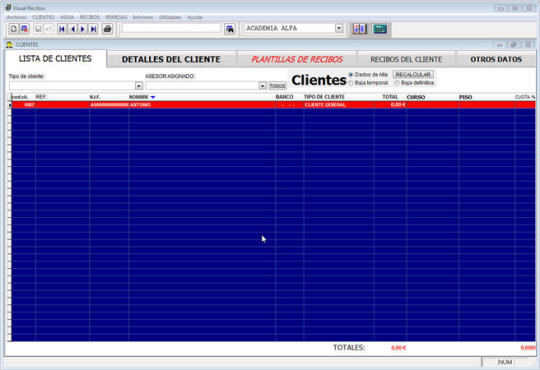Screen dimensions: 540x370
Task: Click the TODOS button
Action: (x=277, y=85)
